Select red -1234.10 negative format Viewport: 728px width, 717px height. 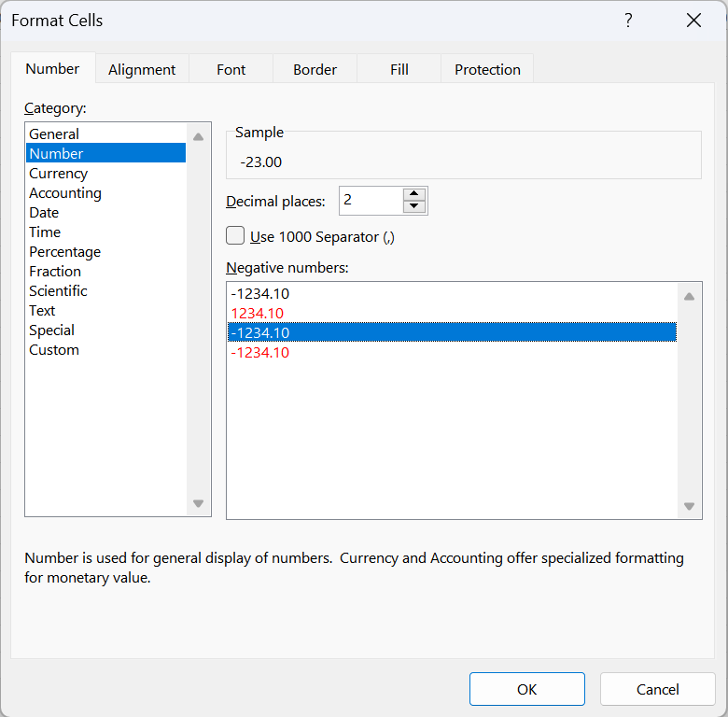tap(452, 353)
